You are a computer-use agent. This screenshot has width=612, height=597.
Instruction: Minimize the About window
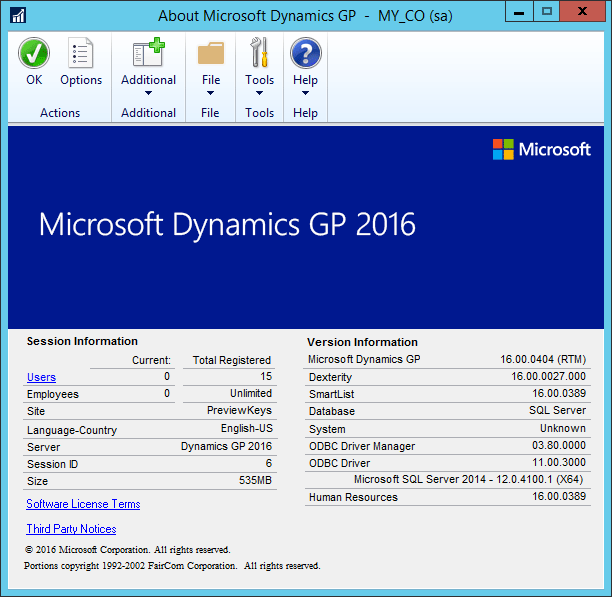coord(519,11)
